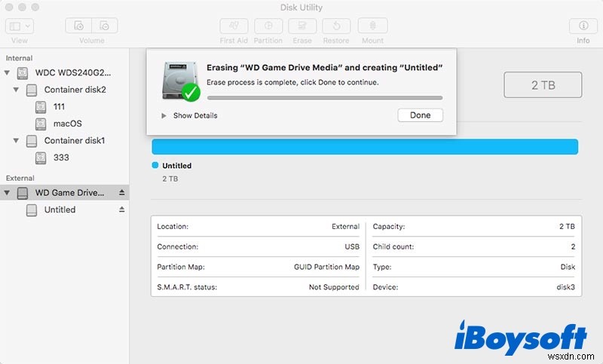
Task: Click the Container disk2 icon
Action: pyautogui.click(x=32, y=90)
